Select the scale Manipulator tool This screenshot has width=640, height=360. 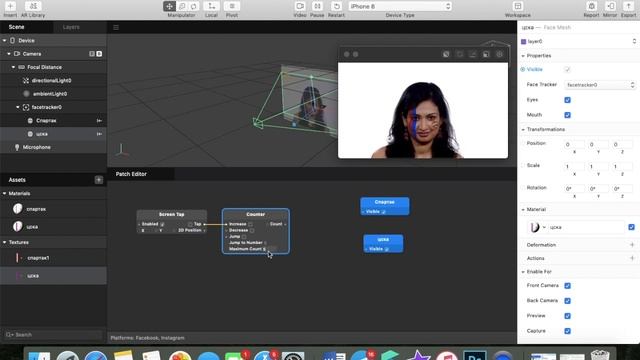coord(182,6)
